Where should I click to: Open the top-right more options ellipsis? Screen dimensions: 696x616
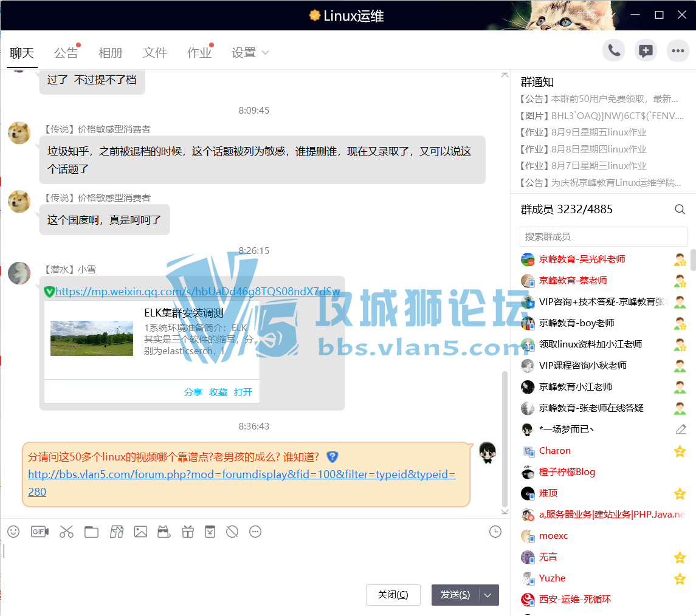pyautogui.click(x=678, y=50)
